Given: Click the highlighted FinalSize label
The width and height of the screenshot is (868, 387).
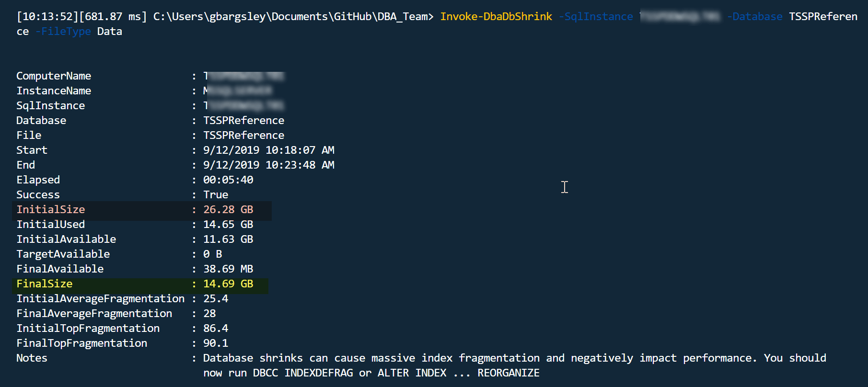Looking at the screenshot, I should 45,284.
